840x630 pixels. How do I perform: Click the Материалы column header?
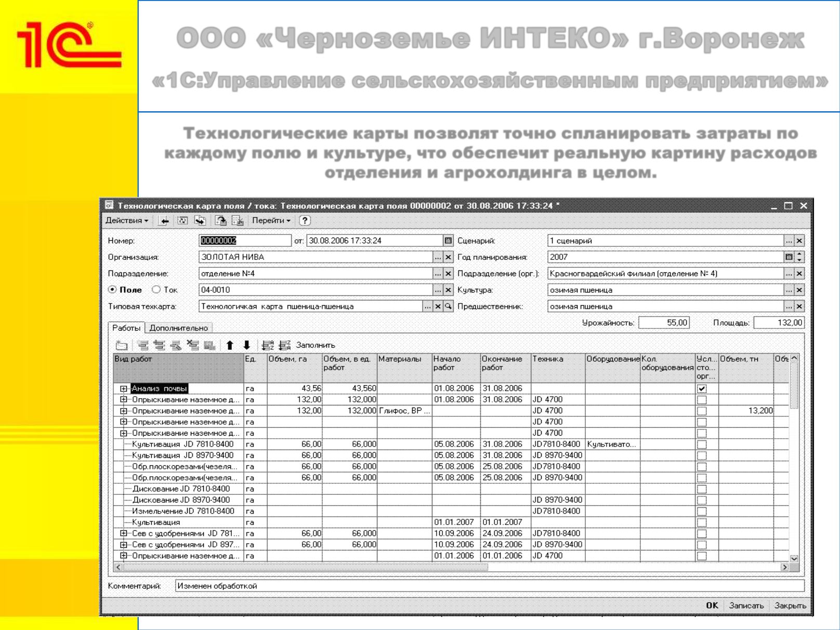tap(404, 369)
